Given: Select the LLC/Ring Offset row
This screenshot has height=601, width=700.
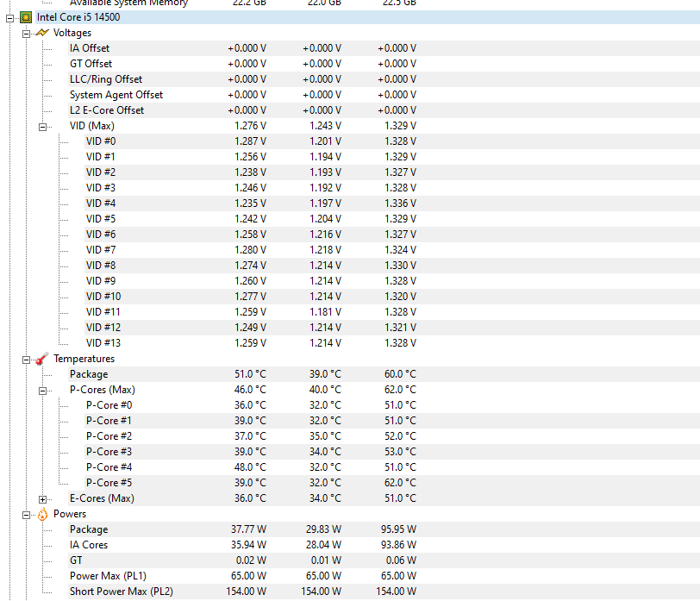Looking at the screenshot, I should coord(384,79).
